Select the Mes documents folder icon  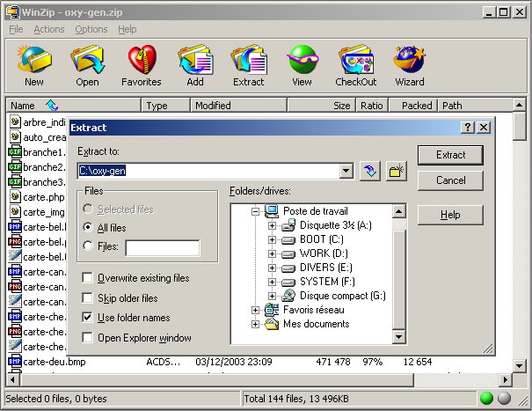tap(272, 324)
